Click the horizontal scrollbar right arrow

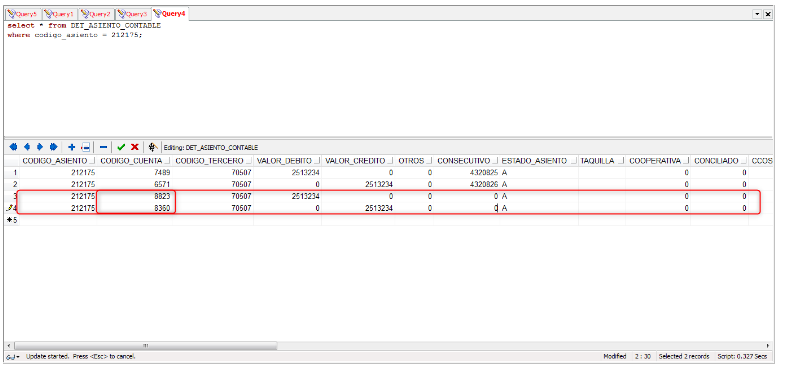[768, 346]
